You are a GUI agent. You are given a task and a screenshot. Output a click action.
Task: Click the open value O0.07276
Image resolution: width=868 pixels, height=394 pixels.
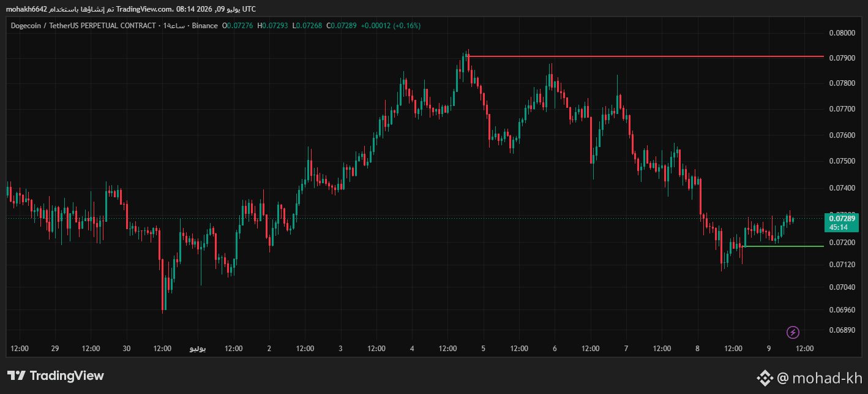point(238,26)
